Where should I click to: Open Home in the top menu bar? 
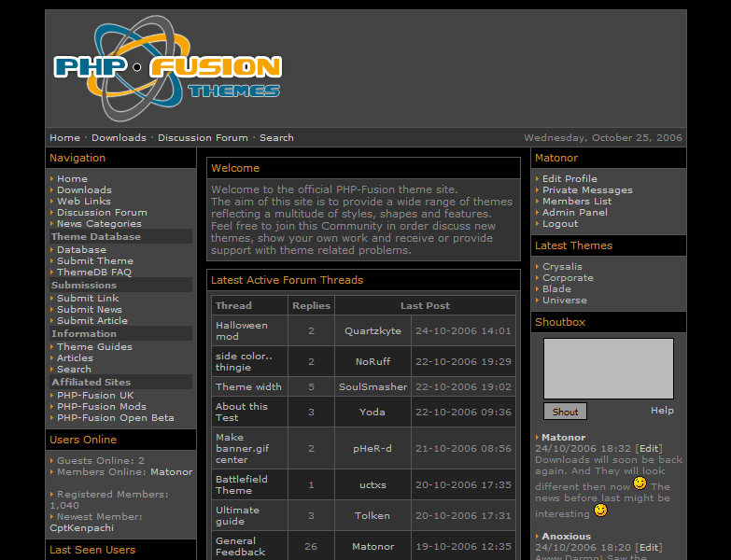(x=64, y=138)
